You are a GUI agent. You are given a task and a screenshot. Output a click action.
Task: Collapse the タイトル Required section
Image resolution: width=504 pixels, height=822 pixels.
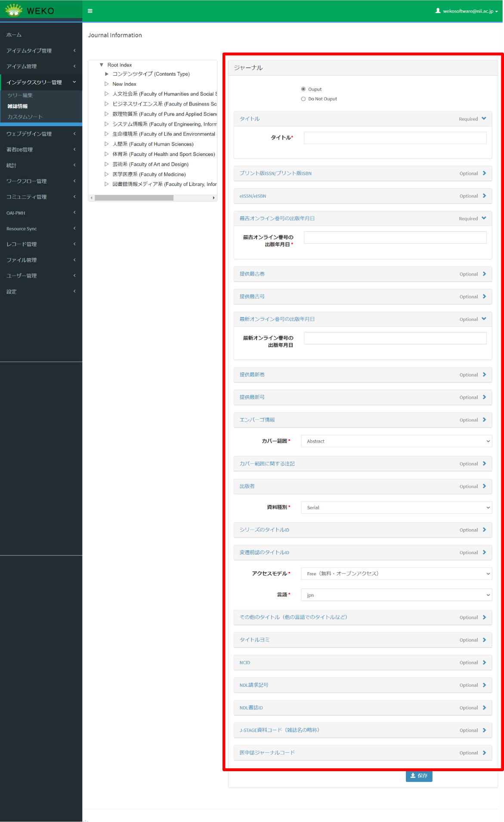tap(484, 119)
